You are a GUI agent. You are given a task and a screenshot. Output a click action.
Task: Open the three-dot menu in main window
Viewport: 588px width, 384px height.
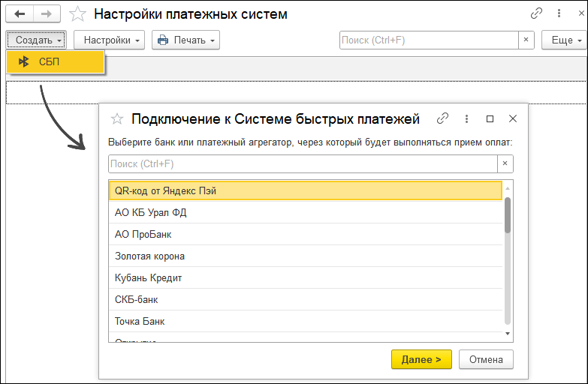click(x=559, y=13)
